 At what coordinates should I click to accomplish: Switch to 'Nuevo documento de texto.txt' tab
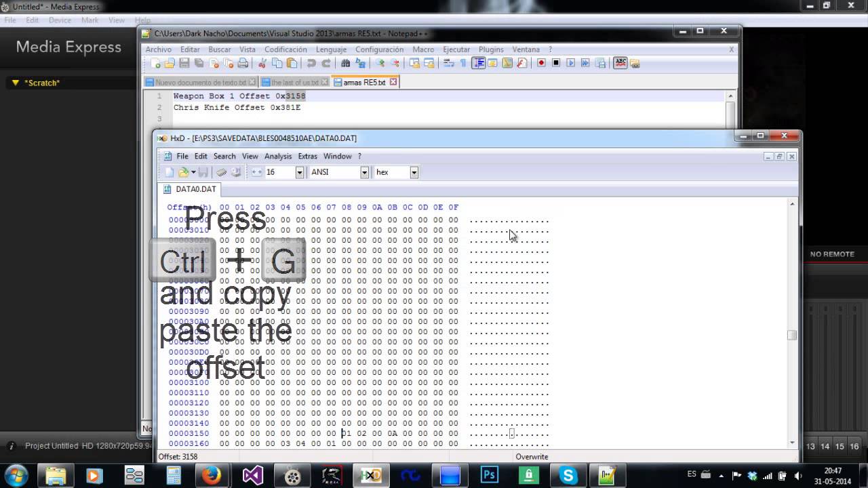point(200,82)
